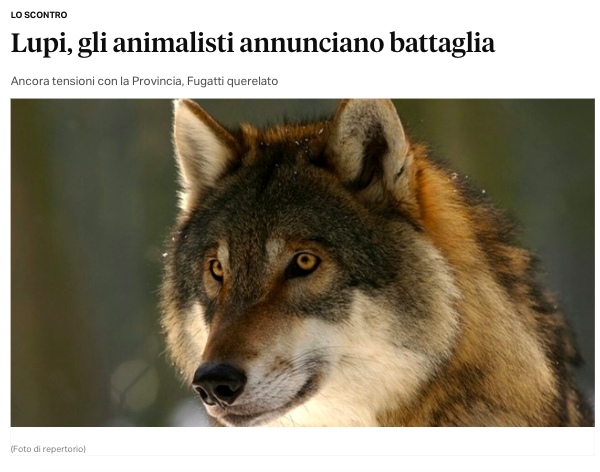Open the wolf photo
The image size is (600, 472).
[x=302, y=263]
